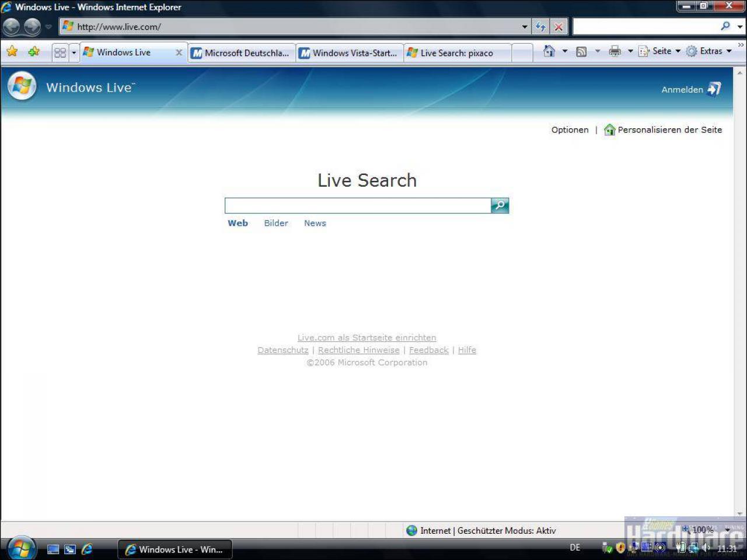This screenshot has width=747, height=560.
Task: Go back with the Back arrow
Action: click(x=11, y=26)
